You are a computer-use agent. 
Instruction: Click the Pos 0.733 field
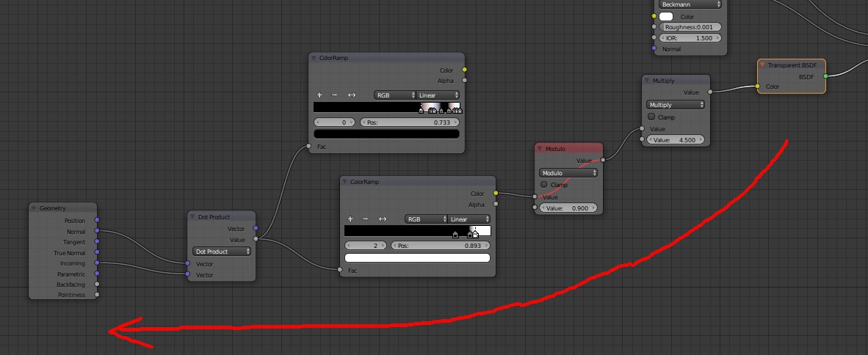pyautogui.click(x=409, y=122)
